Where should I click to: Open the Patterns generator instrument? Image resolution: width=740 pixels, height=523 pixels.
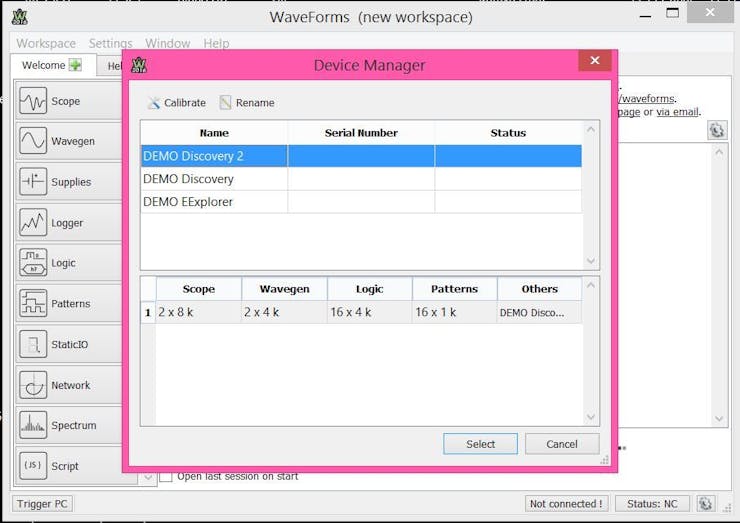[69, 304]
